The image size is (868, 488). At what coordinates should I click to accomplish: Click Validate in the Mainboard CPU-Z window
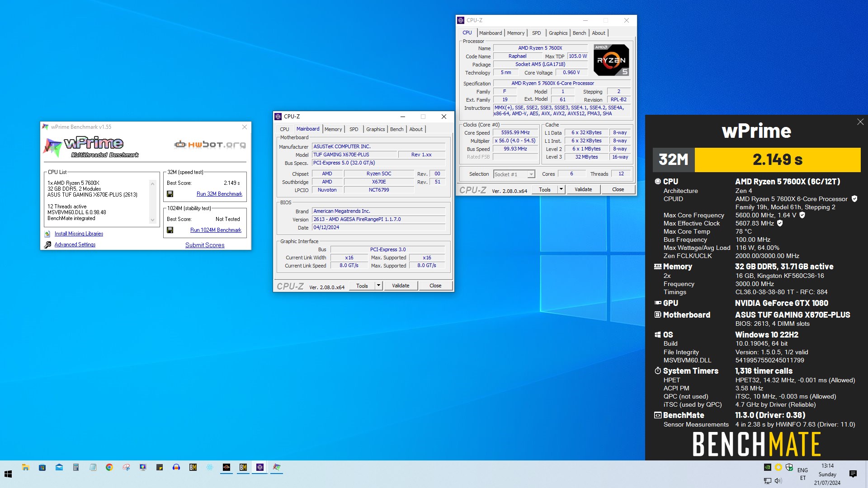pyautogui.click(x=401, y=286)
